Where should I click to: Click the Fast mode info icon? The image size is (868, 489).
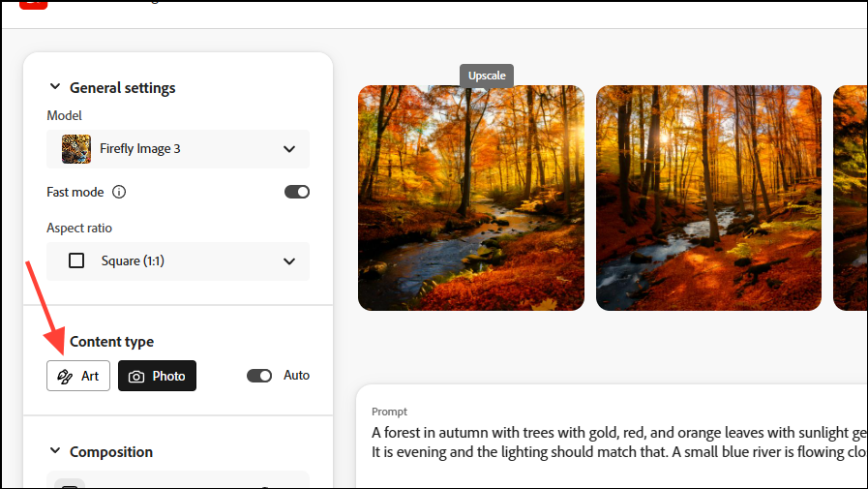coord(119,192)
